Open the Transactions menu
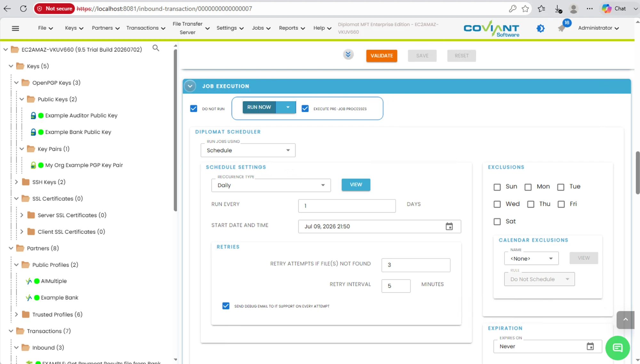 tap(146, 28)
